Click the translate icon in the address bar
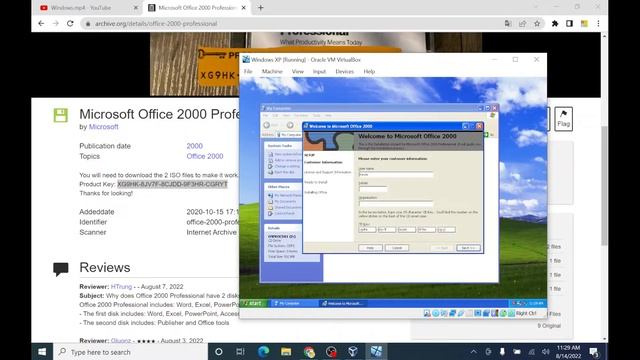 pos(508,24)
